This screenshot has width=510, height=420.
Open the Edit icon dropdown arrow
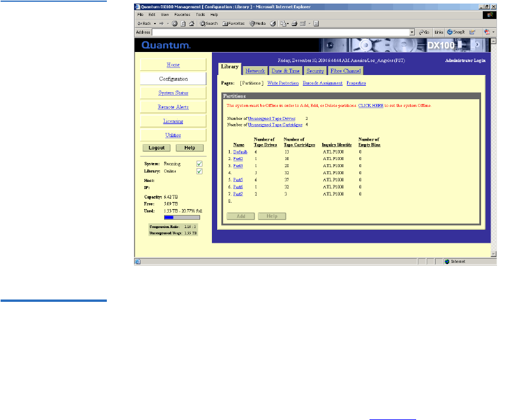[x=309, y=24]
